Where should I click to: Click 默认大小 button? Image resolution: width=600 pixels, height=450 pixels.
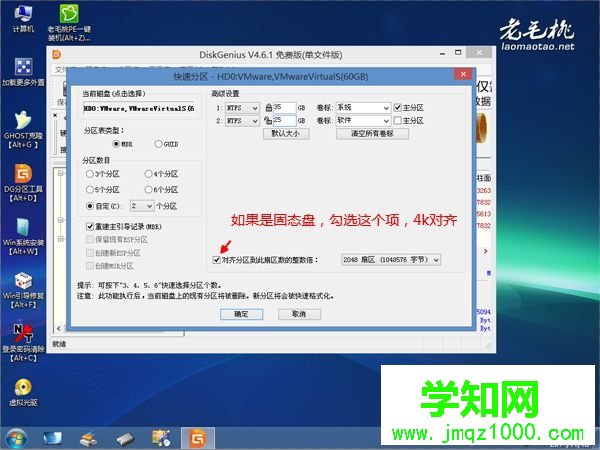(x=286, y=134)
